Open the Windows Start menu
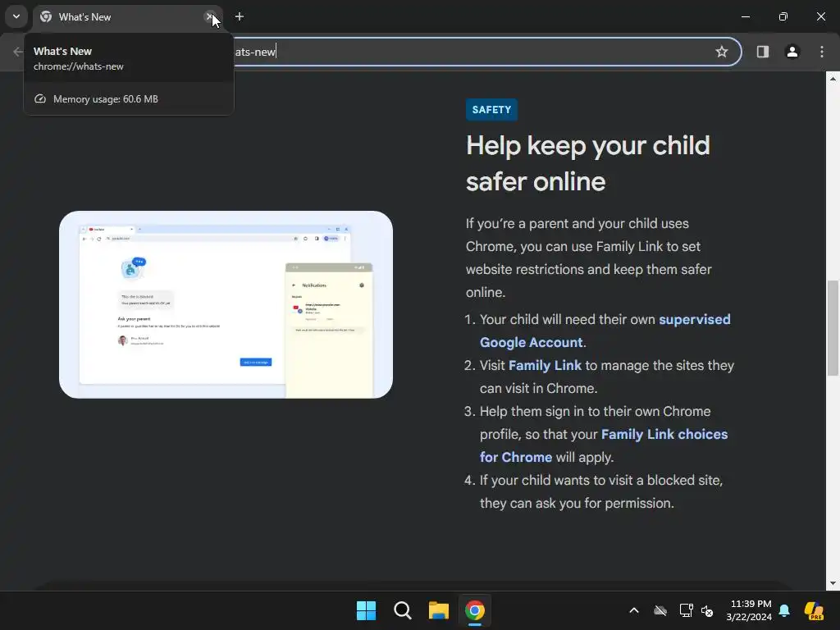The image size is (840, 630). coord(367,610)
